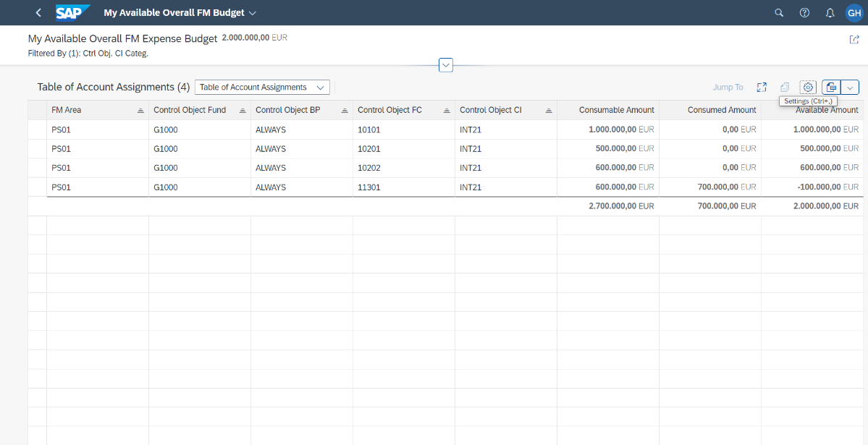The image size is (868, 445).
Task: Open the search in the shell bar
Action: point(779,13)
